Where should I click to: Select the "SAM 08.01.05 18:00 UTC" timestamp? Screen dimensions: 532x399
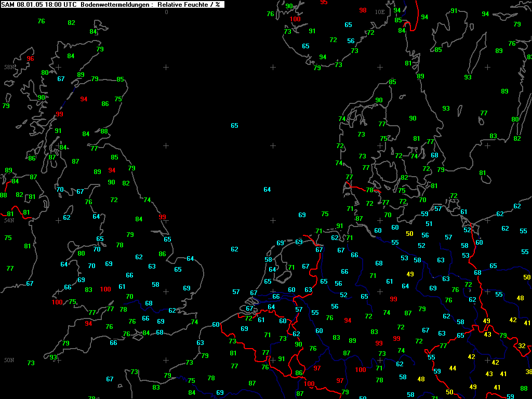(39, 4)
